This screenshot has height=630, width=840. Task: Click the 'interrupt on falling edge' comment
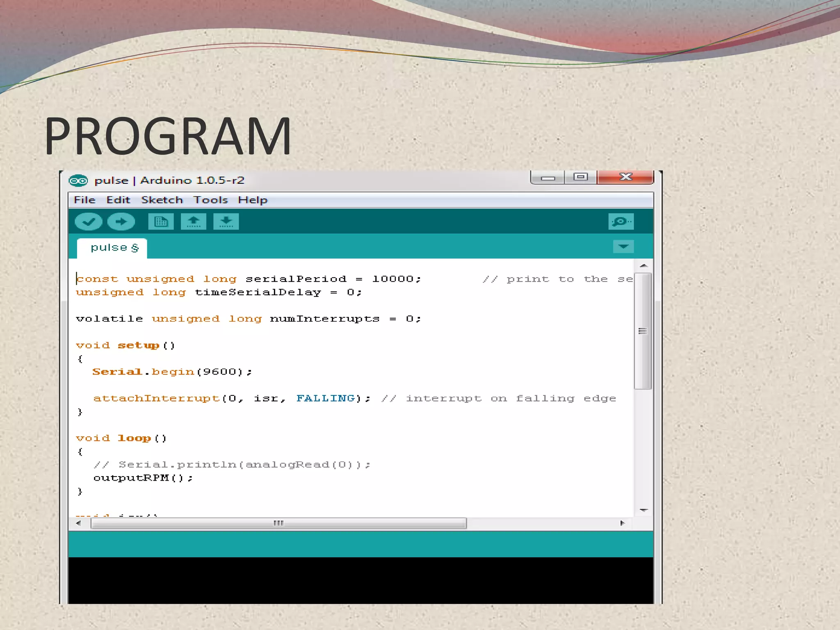pyautogui.click(x=499, y=399)
